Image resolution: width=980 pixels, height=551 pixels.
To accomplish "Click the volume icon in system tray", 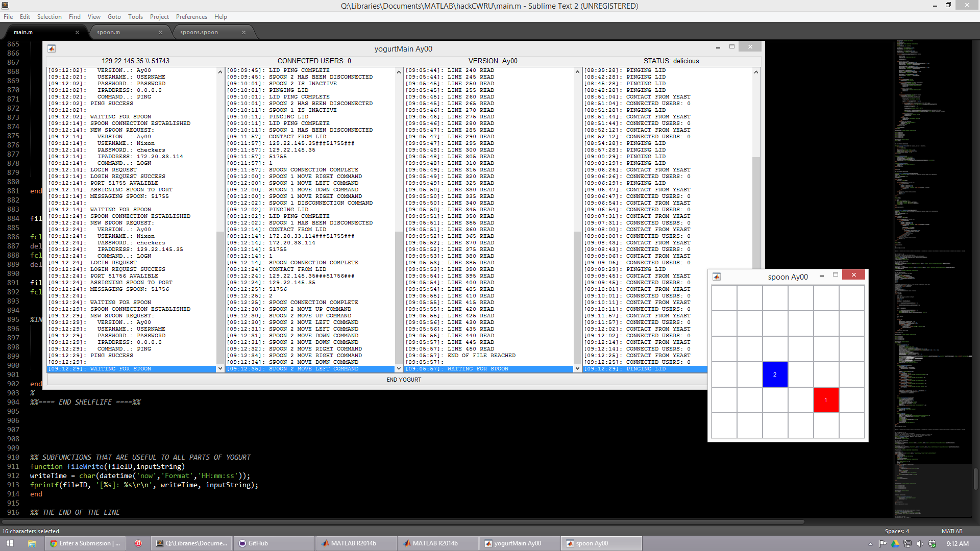I will 920,544.
